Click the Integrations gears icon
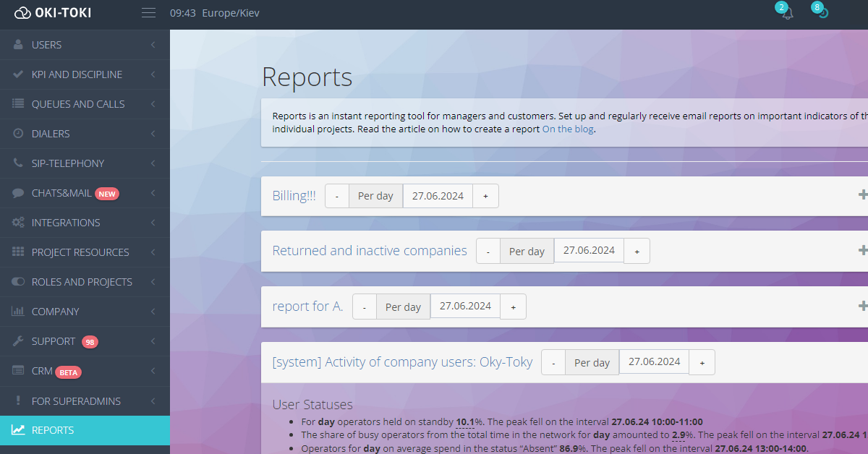The image size is (868, 454). (18, 223)
